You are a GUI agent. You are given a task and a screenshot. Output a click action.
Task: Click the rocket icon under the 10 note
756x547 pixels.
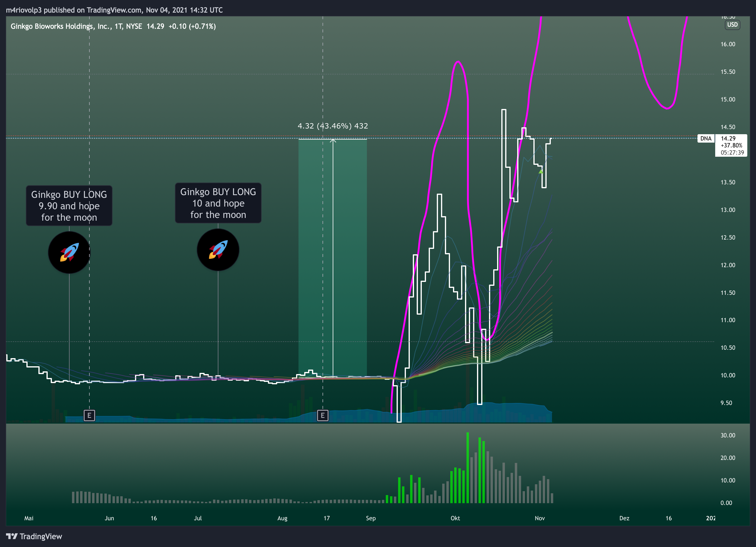coord(218,250)
